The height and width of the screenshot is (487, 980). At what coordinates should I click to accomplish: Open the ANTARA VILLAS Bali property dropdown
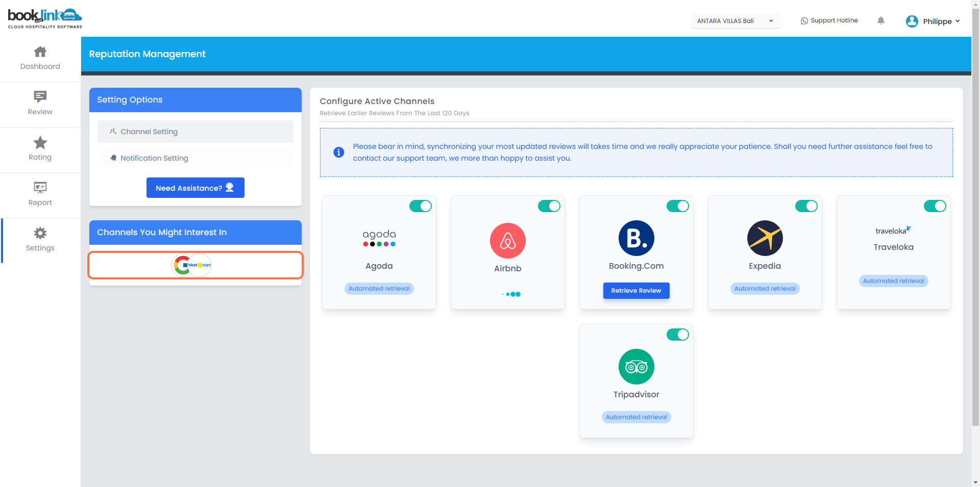click(736, 21)
